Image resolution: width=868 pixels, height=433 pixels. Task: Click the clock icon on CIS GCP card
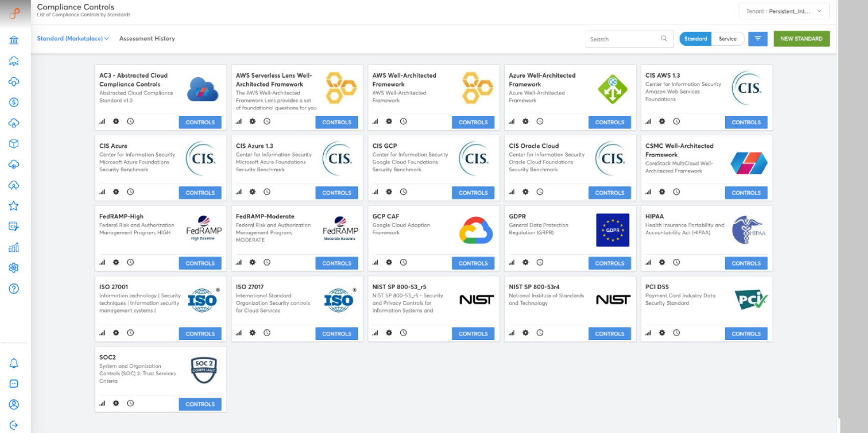(403, 192)
